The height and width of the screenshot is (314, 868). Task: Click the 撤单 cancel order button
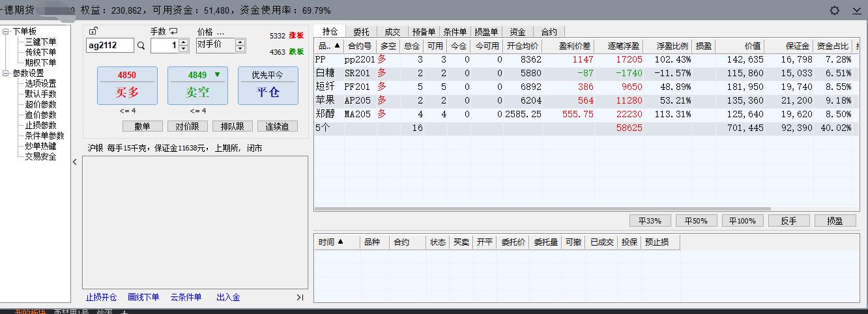[142, 126]
